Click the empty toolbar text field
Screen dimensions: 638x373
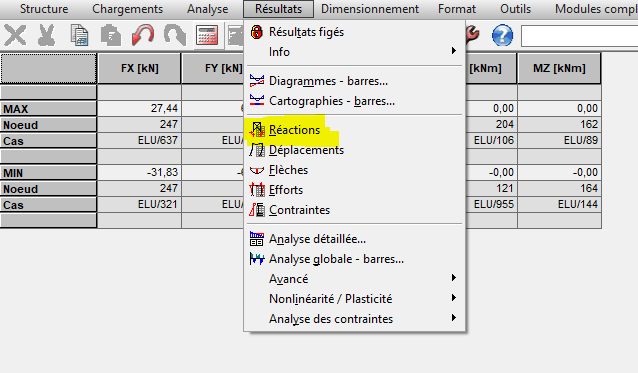click(579, 36)
